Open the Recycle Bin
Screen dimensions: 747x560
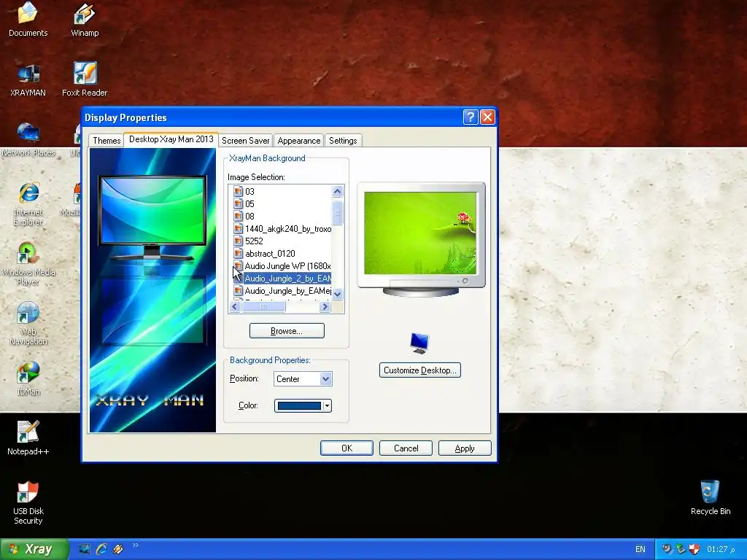pyautogui.click(x=711, y=497)
